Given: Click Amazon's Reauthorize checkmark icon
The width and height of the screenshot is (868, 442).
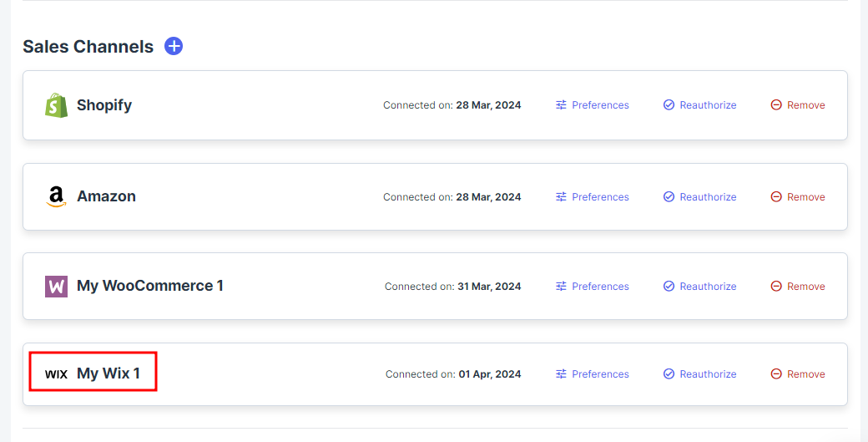Looking at the screenshot, I should pos(669,196).
